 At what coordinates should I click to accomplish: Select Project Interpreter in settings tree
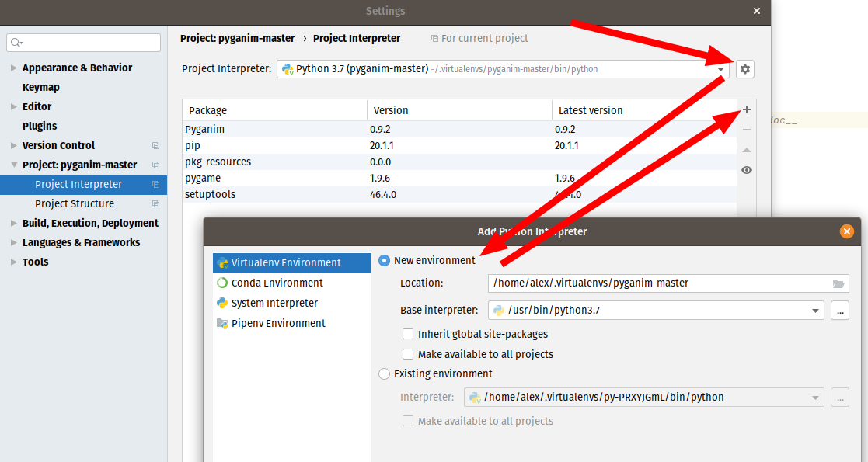pos(84,184)
